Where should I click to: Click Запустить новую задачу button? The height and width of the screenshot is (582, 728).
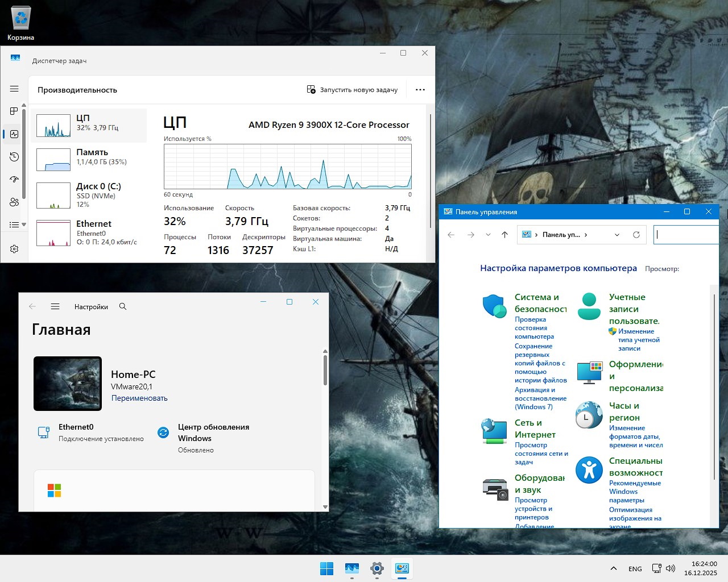click(x=352, y=90)
